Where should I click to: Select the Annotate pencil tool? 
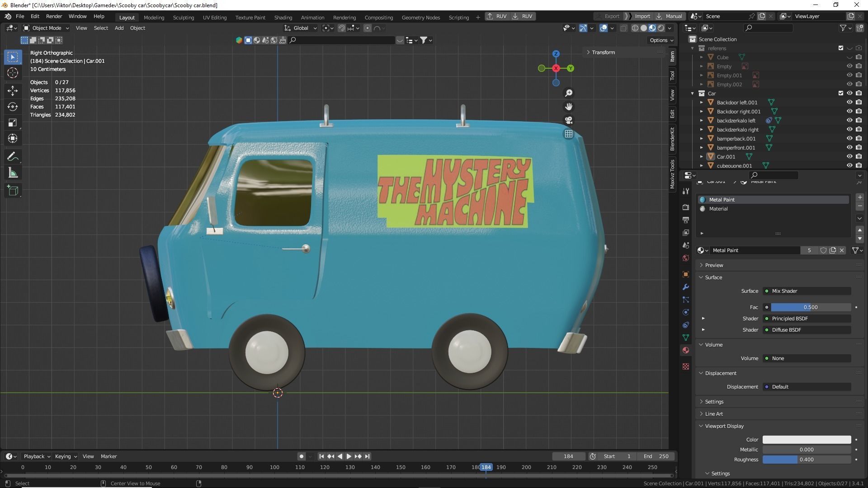[x=13, y=157]
